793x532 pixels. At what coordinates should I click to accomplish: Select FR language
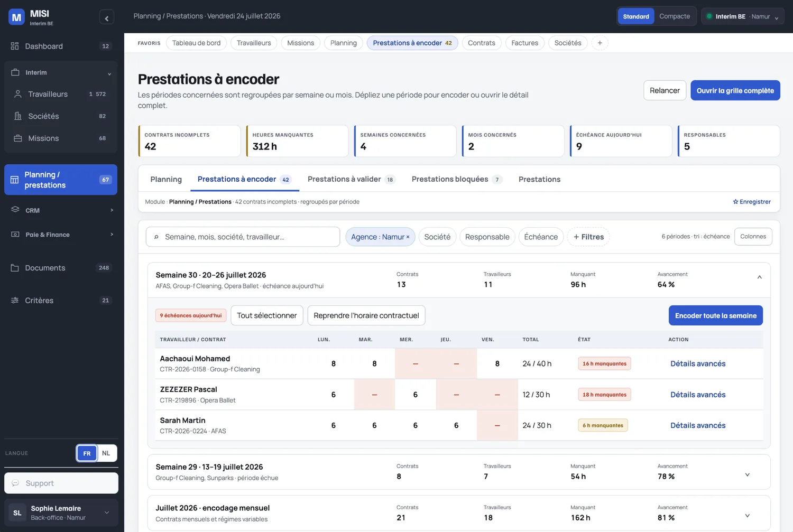pos(87,453)
